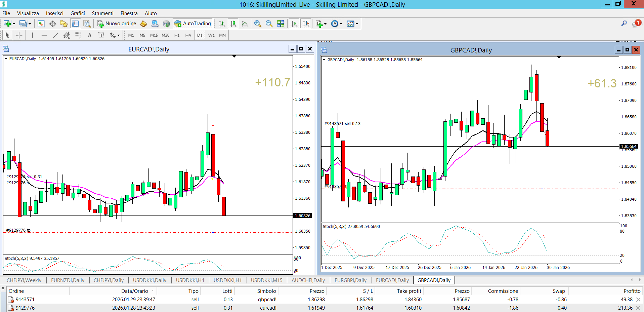Open the indicators list dropdown arrow
644x312 pixels.
325,24
